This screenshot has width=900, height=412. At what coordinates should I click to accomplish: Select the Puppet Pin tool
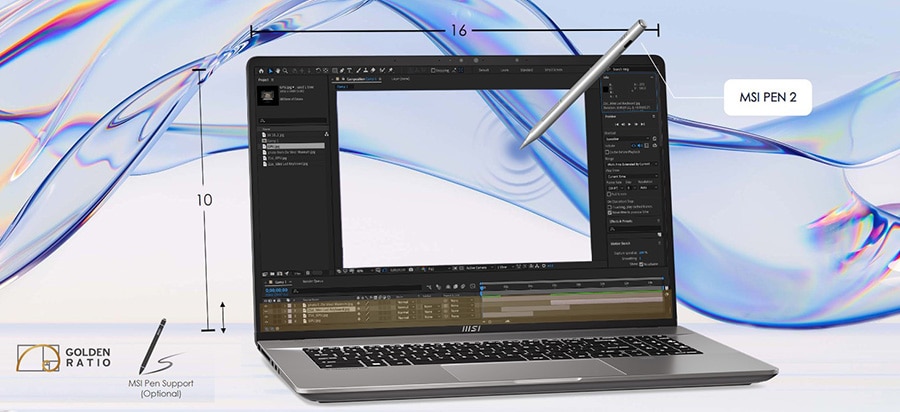click(390, 71)
